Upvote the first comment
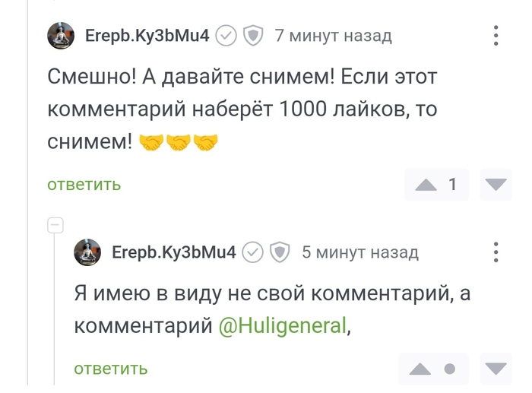The image size is (532, 393). point(426,185)
